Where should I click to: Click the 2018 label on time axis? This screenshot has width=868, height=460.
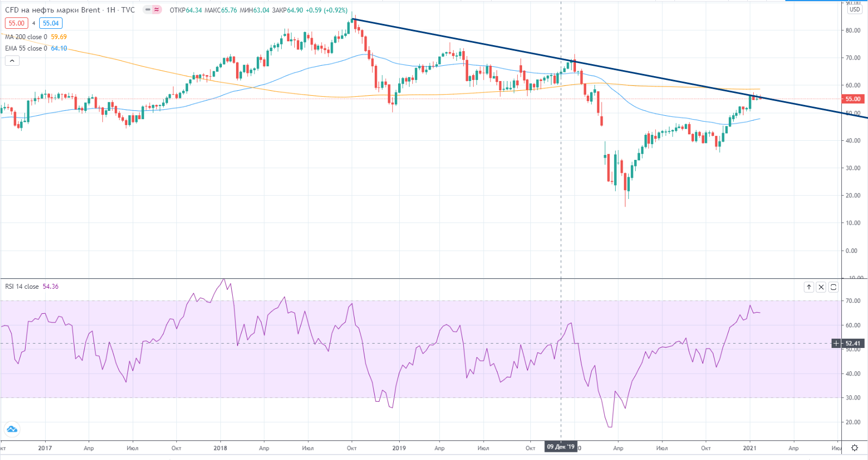[220, 448]
